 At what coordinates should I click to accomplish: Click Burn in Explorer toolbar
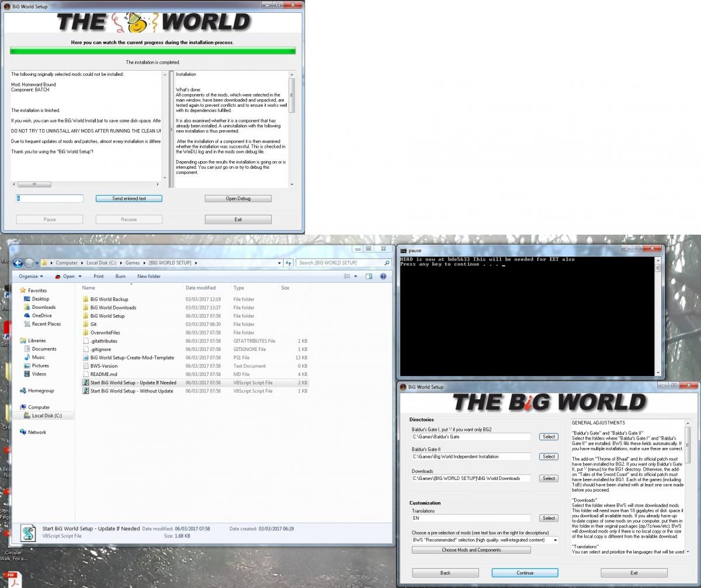click(x=120, y=276)
